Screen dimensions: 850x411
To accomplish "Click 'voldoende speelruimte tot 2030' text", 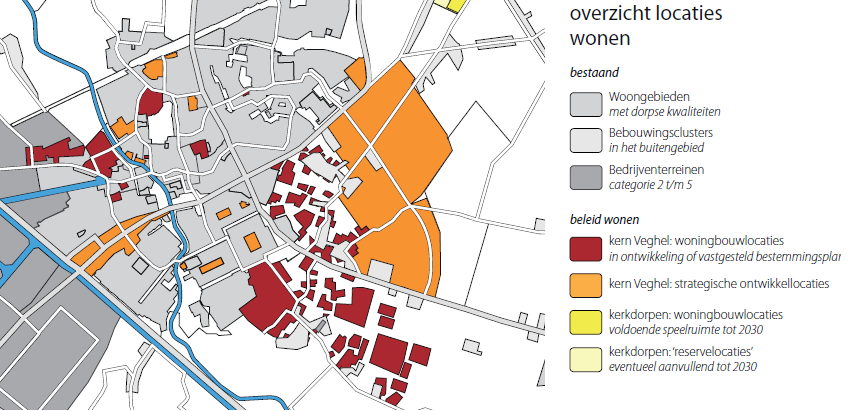I will (688, 330).
